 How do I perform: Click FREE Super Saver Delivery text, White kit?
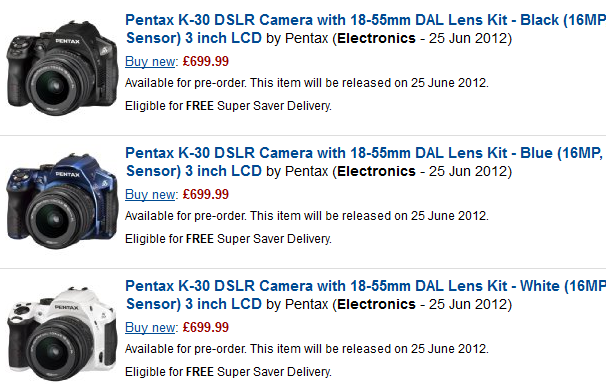(x=259, y=372)
